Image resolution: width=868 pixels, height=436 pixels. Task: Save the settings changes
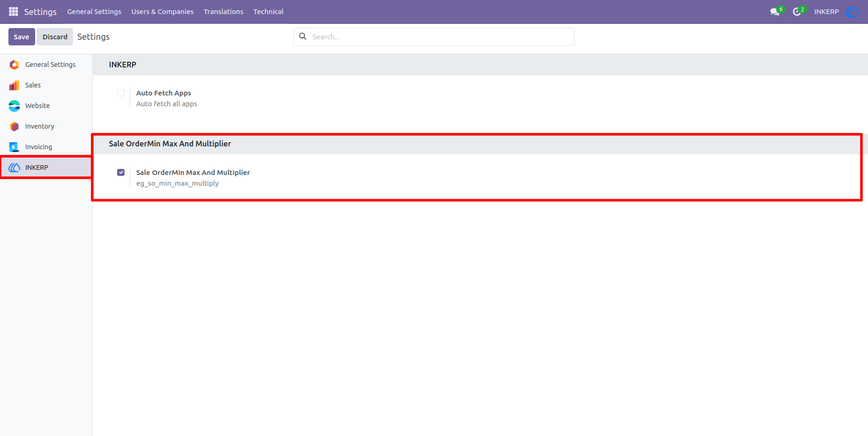[x=22, y=36]
